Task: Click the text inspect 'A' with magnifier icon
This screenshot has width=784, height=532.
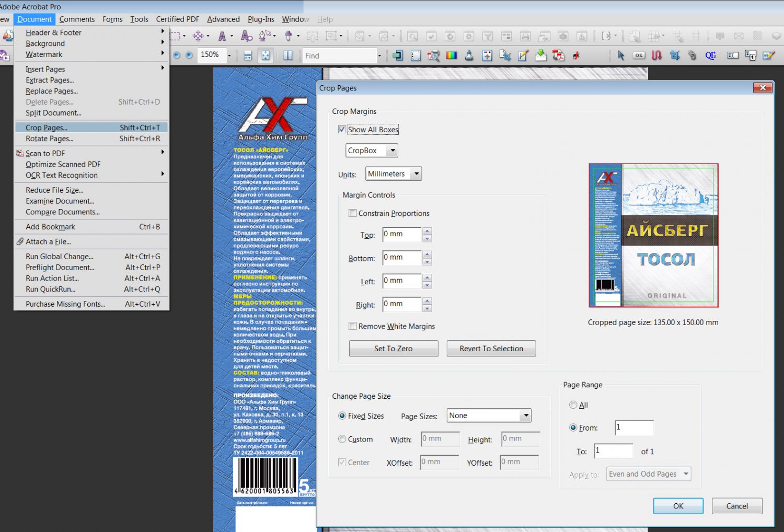Action: [x=247, y=36]
